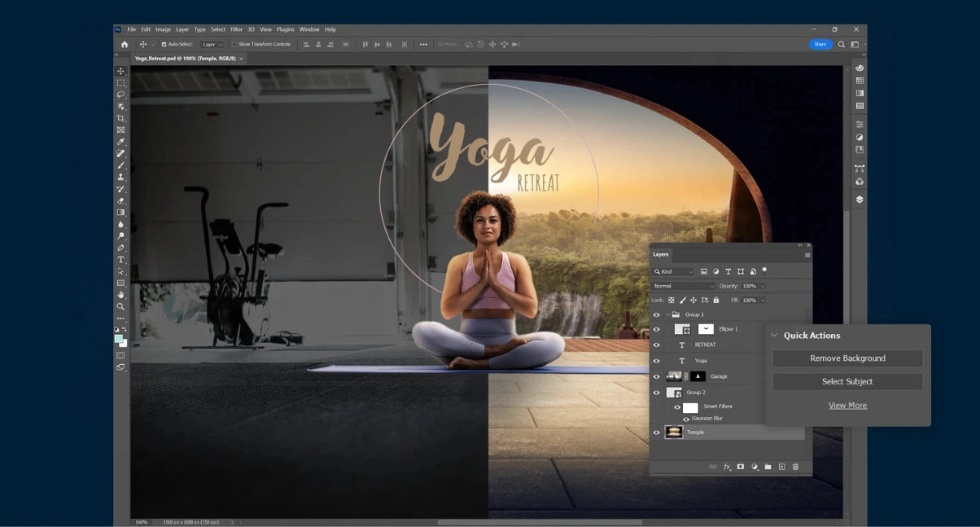Select the Crop tool
Viewport: 980px width, 527px height.
pos(121,118)
